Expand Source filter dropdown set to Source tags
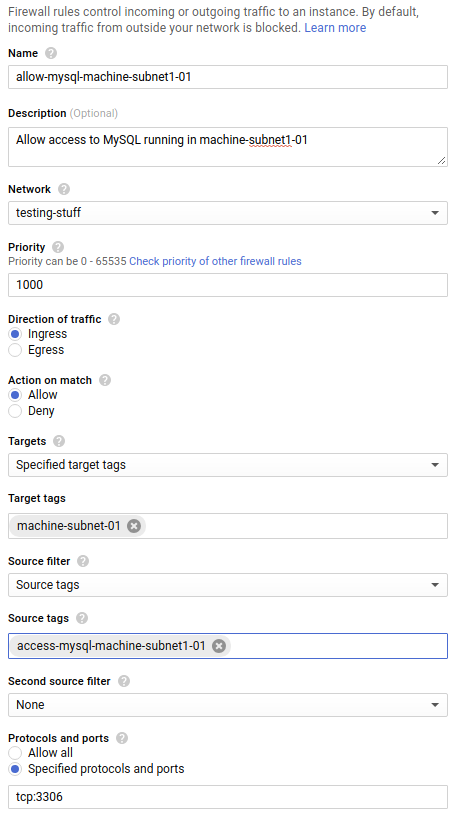The image size is (461, 816). [228, 585]
